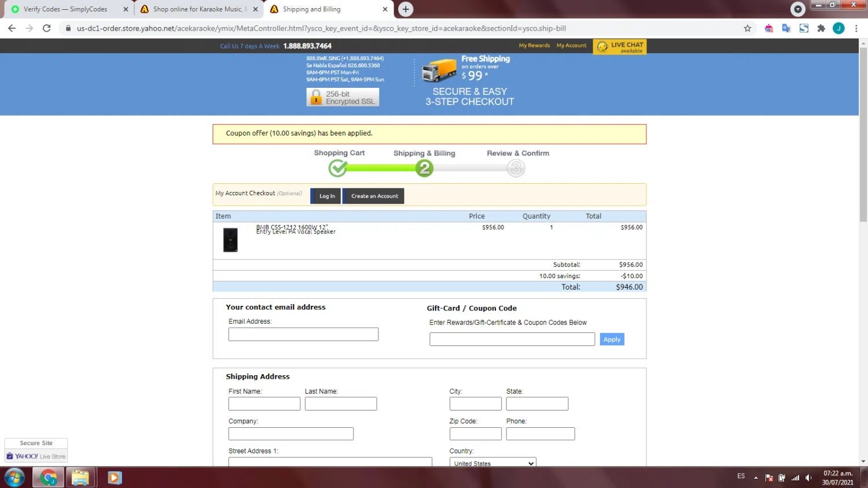
Task: Focus the Last Name field
Action: pos(341,404)
